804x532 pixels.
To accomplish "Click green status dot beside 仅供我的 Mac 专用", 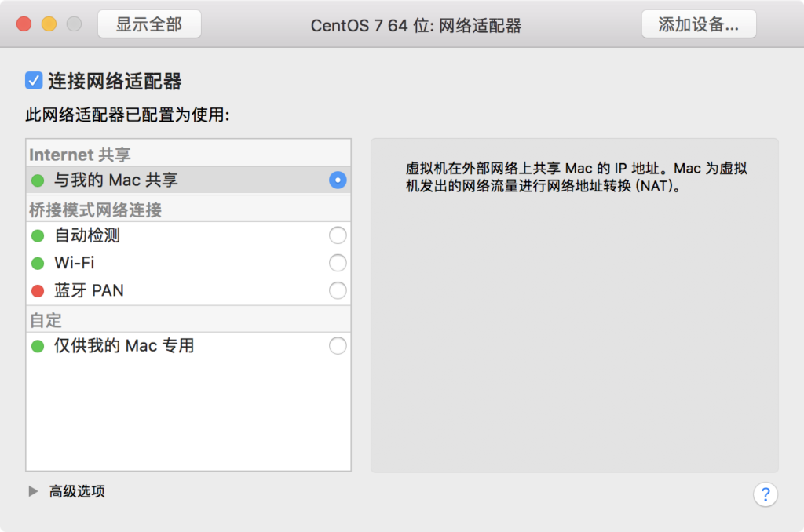I will (38, 347).
